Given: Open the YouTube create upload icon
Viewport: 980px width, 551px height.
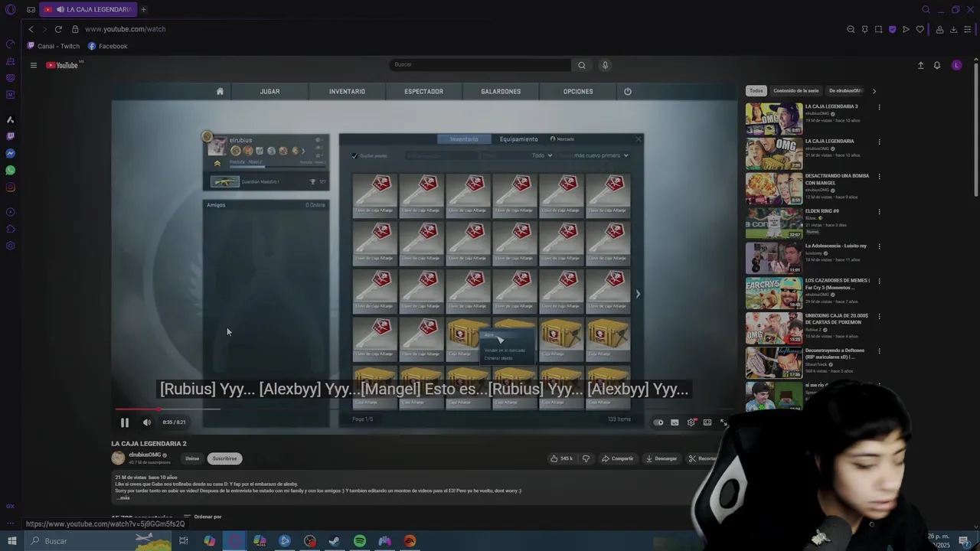Looking at the screenshot, I should point(920,65).
